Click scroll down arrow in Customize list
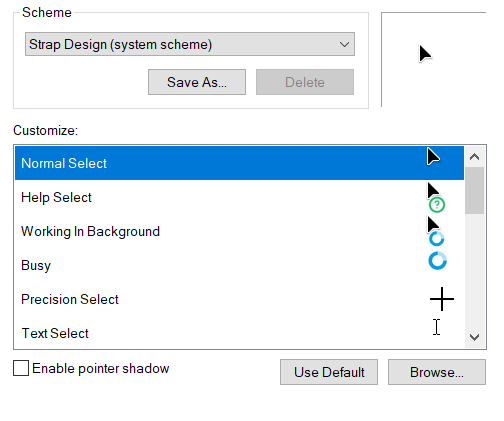Image resolution: width=504 pixels, height=421 pixels. tap(474, 337)
